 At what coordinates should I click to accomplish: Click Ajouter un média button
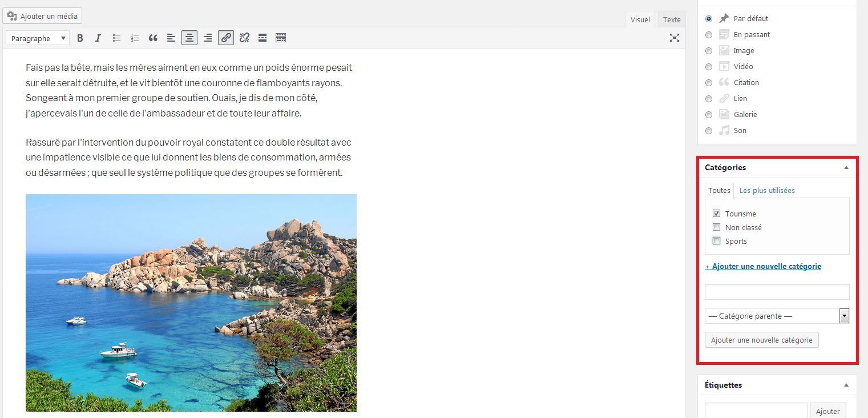tap(42, 16)
